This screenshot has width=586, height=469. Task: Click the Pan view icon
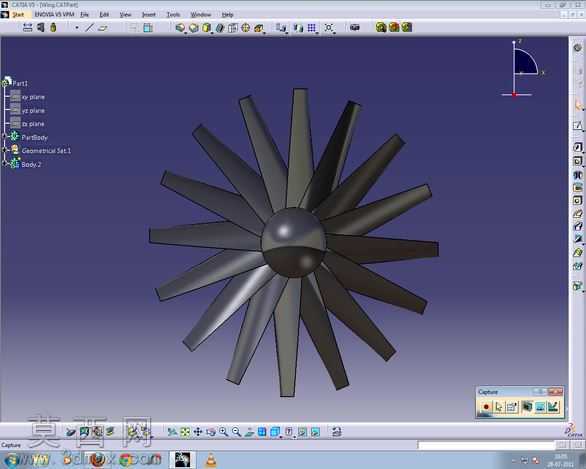[x=198, y=432]
